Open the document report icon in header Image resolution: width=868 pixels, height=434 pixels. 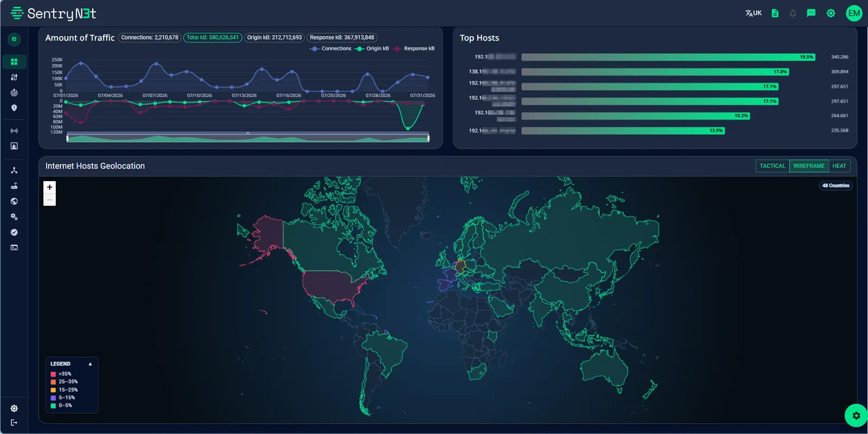[775, 13]
